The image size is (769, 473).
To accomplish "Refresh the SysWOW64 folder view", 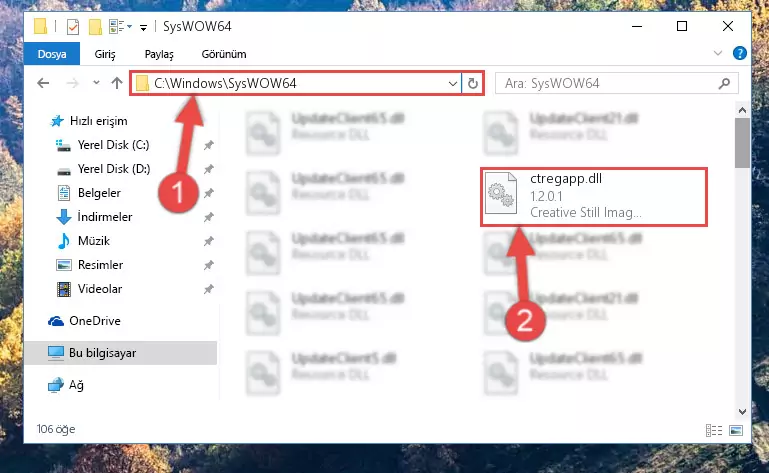I will point(472,83).
